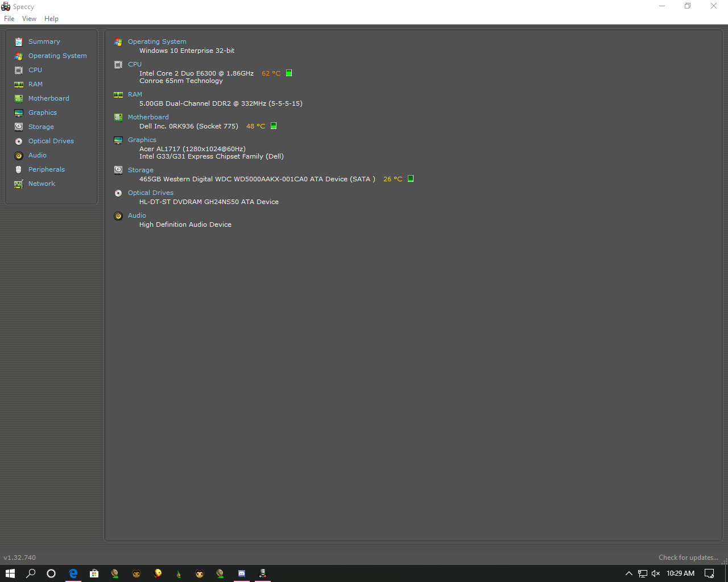Image resolution: width=728 pixels, height=582 pixels.
Task: Click 'HL-DT-ST DVDRAM GH24NS50 ATA Device' text
Action: pyautogui.click(x=209, y=202)
